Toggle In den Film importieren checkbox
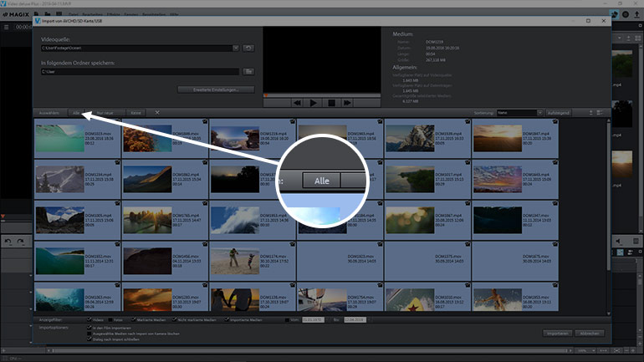644x362 pixels. coord(89,328)
